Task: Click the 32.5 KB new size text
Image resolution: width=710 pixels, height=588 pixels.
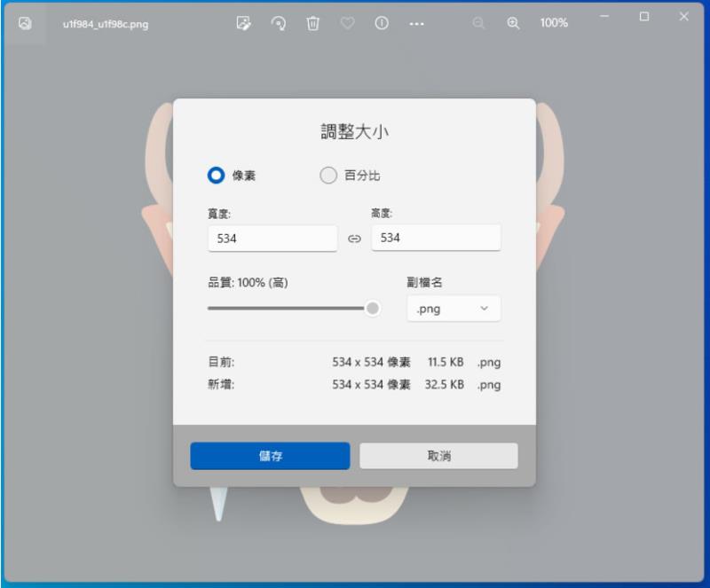Action: pyautogui.click(x=445, y=385)
